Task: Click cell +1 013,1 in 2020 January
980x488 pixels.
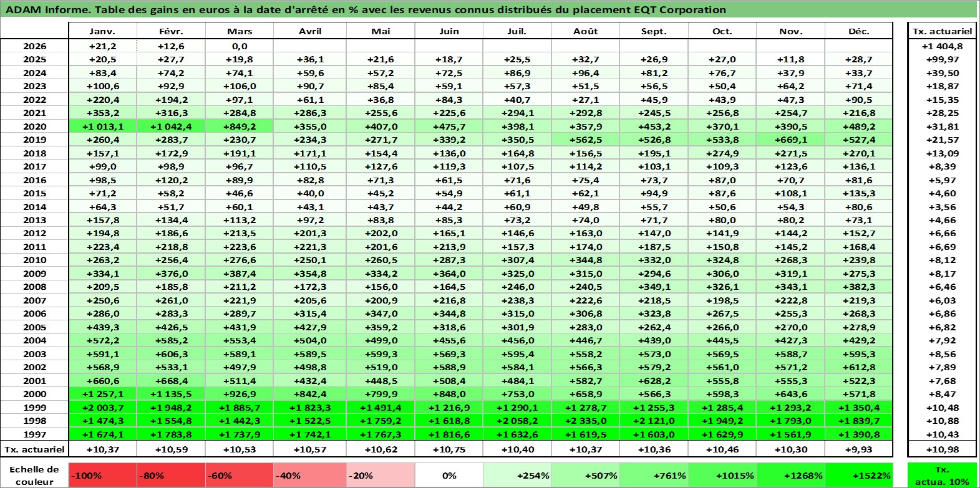Action: (x=102, y=127)
